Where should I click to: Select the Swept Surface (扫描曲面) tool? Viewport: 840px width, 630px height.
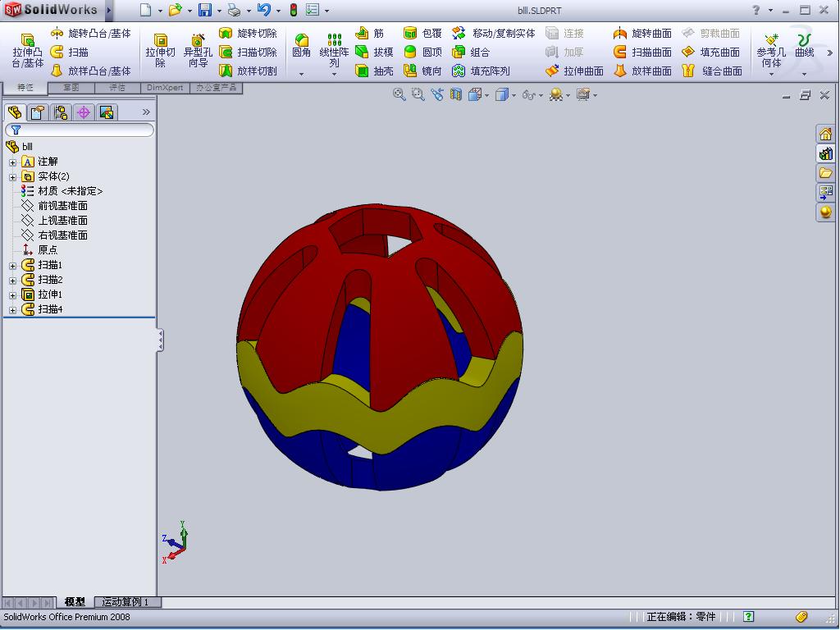point(642,52)
